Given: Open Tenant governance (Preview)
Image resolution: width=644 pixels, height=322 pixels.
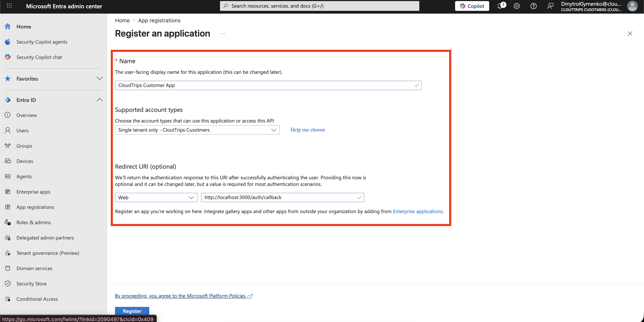Looking at the screenshot, I should click(x=48, y=253).
